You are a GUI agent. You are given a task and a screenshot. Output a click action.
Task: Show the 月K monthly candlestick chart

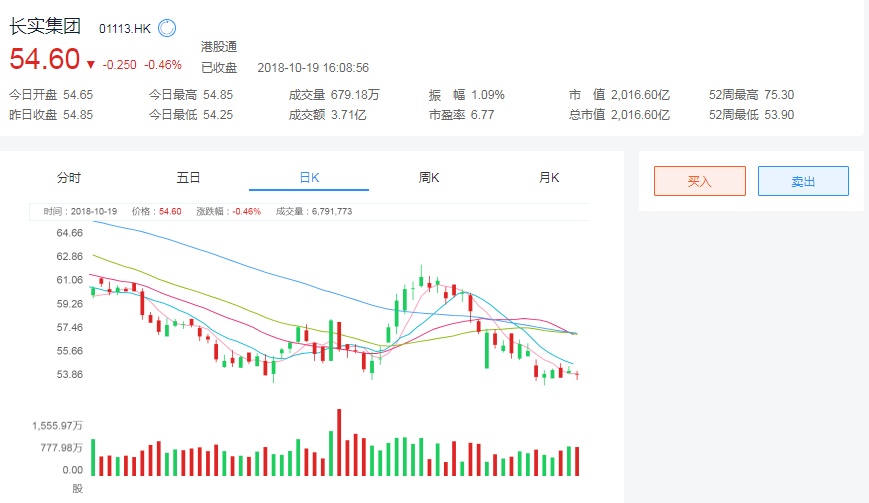coord(549,178)
